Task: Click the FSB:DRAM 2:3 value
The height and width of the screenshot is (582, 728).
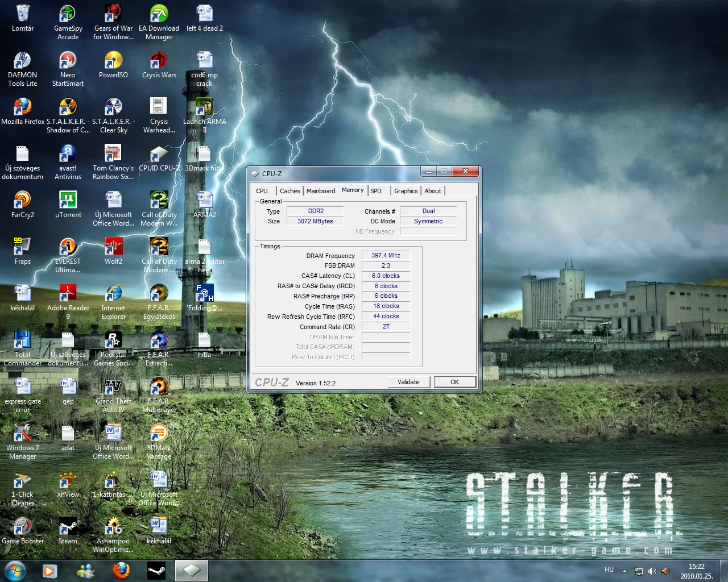Action: click(x=386, y=265)
